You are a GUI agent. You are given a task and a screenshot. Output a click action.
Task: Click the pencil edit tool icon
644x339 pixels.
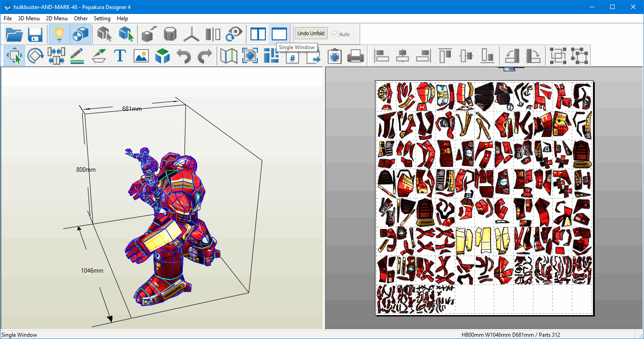pos(78,56)
